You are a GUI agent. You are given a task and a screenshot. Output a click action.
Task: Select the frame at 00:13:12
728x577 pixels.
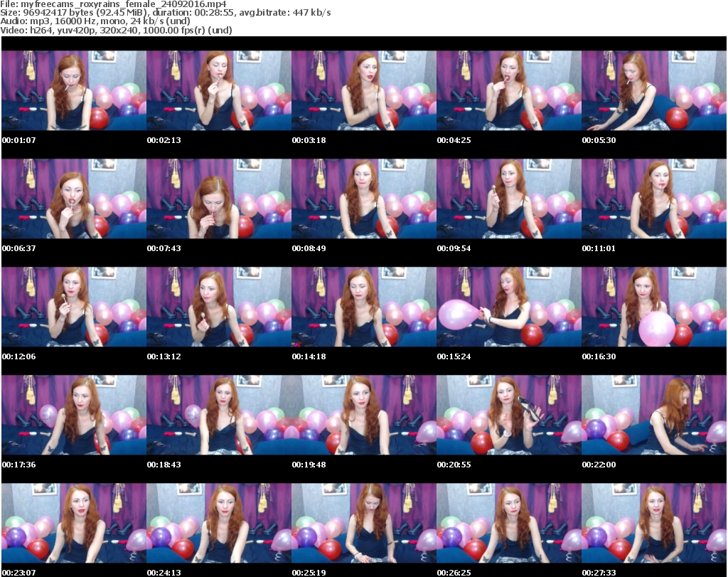pyautogui.click(x=218, y=307)
